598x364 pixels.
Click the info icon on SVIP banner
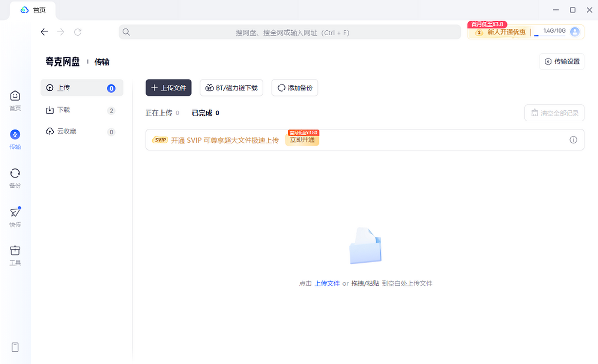573,140
